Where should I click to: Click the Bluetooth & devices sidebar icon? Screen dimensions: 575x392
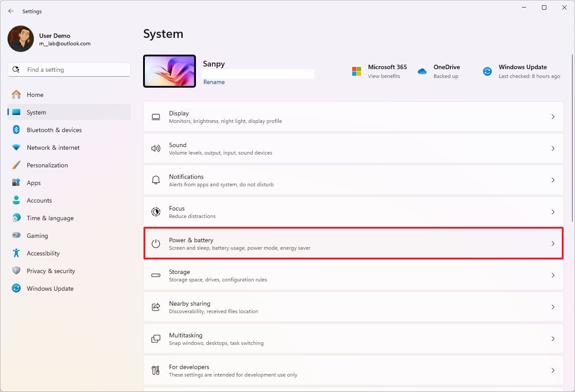16,130
